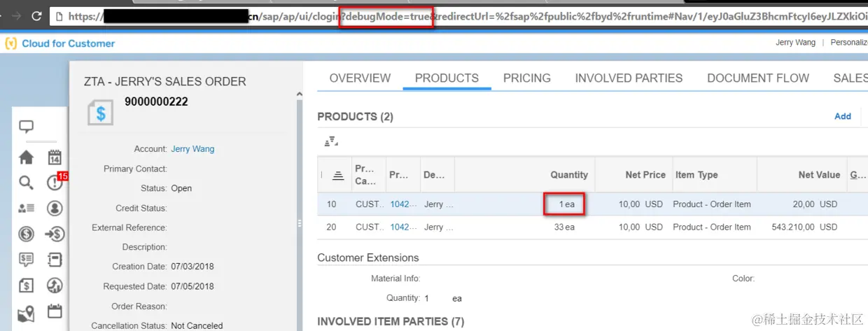
Task: Click the Cloud for Customer logo
Action: [60, 43]
